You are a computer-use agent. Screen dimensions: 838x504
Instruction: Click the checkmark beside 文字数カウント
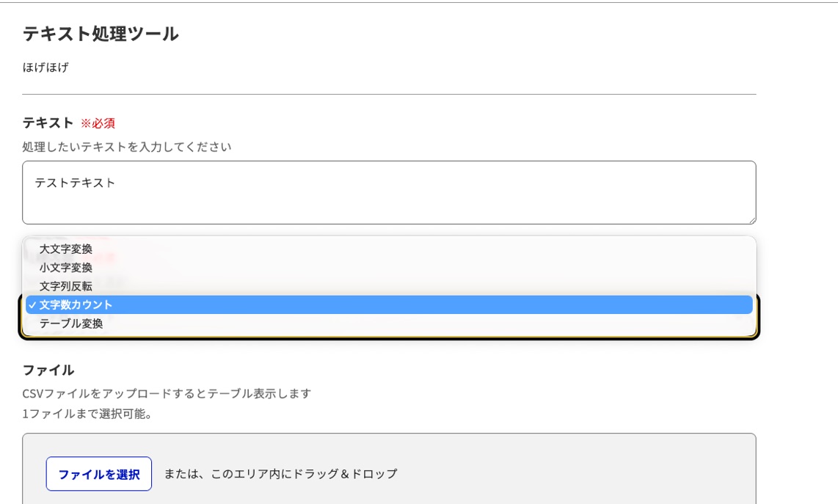pyautogui.click(x=33, y=305)
